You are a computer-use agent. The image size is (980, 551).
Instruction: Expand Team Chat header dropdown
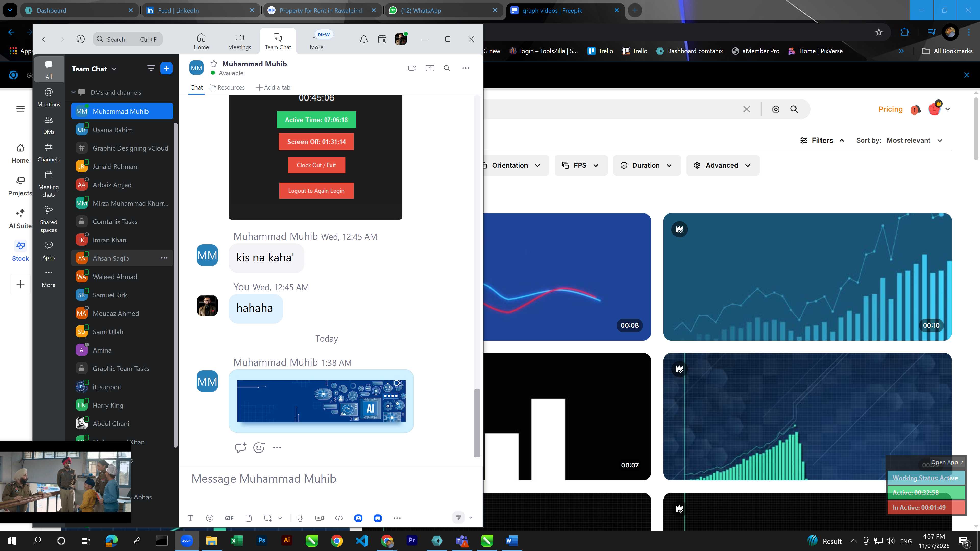[x=114, y=69]
